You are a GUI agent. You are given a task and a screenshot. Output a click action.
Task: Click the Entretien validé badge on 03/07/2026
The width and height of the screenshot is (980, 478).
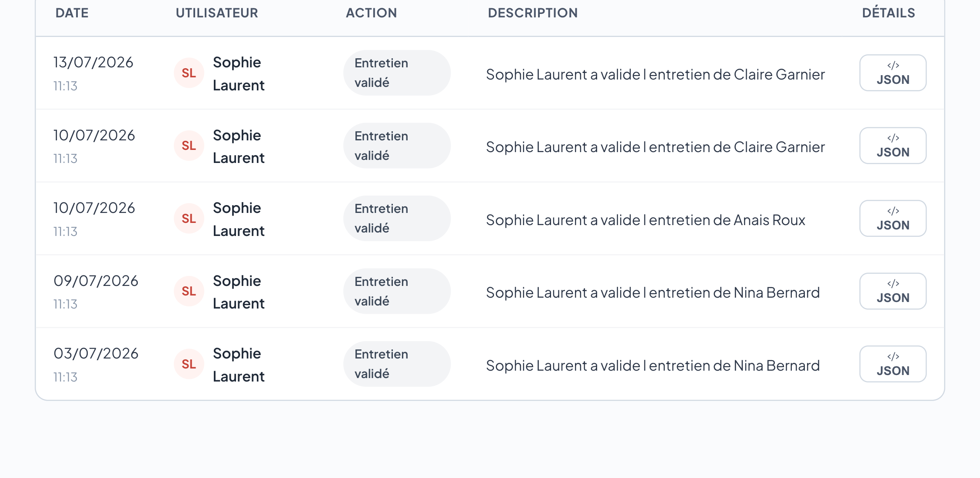pyautogui.click(x=397, y=364)
